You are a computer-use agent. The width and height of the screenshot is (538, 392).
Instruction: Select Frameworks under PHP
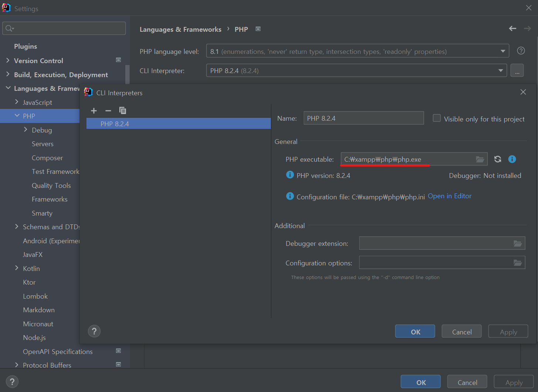coord(50,199)
